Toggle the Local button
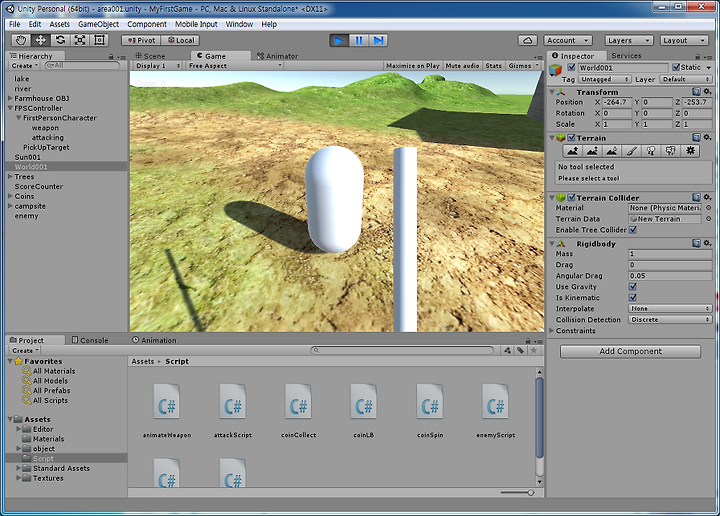 [x=181, y=40]
